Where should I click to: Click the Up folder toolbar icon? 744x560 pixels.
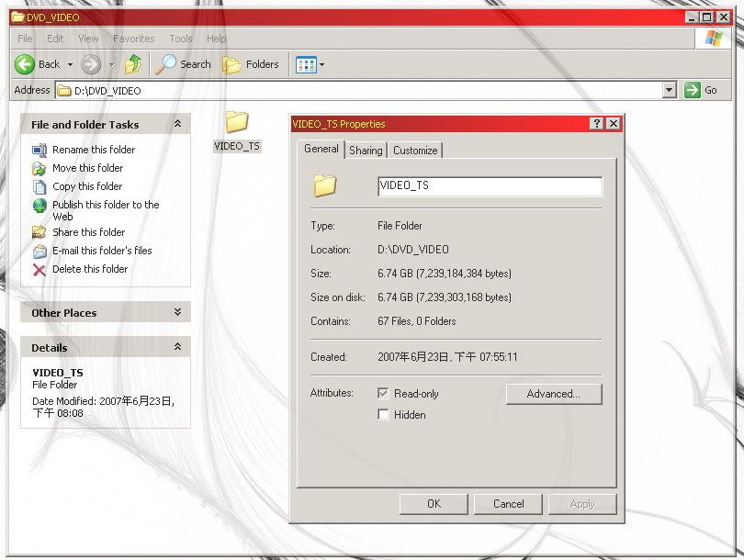134,64
